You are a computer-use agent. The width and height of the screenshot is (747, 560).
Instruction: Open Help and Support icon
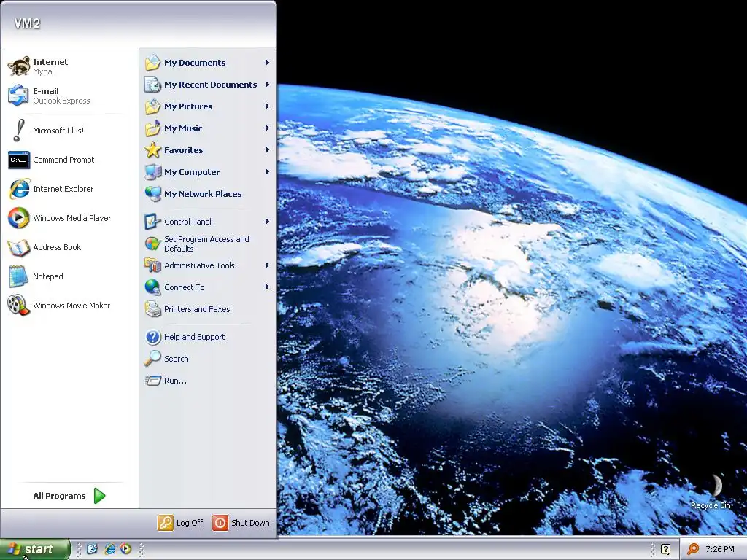pyautogui.click(x=153, y=337)
